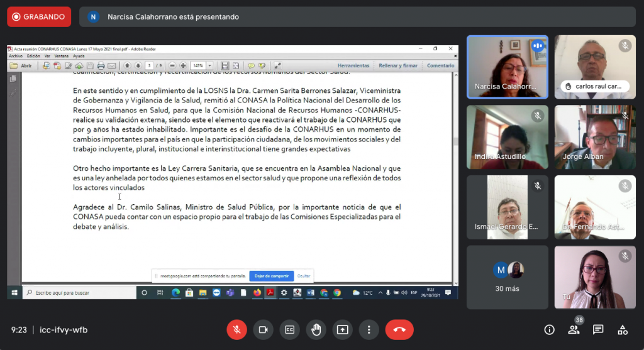This screenshot has height=350, width=644.
Task: Open the chat panel icon
Action: 598,329
